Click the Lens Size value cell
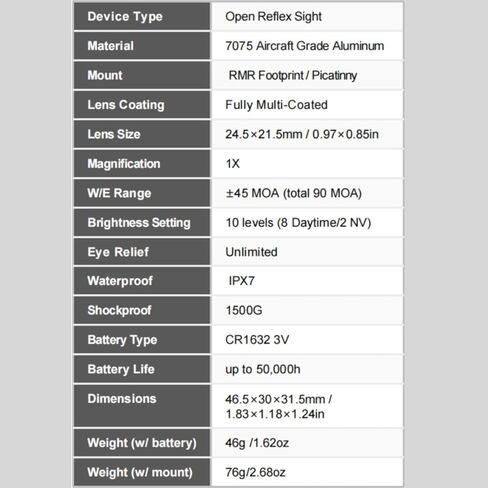Image resolution: width=488 pixels, height=488 pixels. click(307, 134)
